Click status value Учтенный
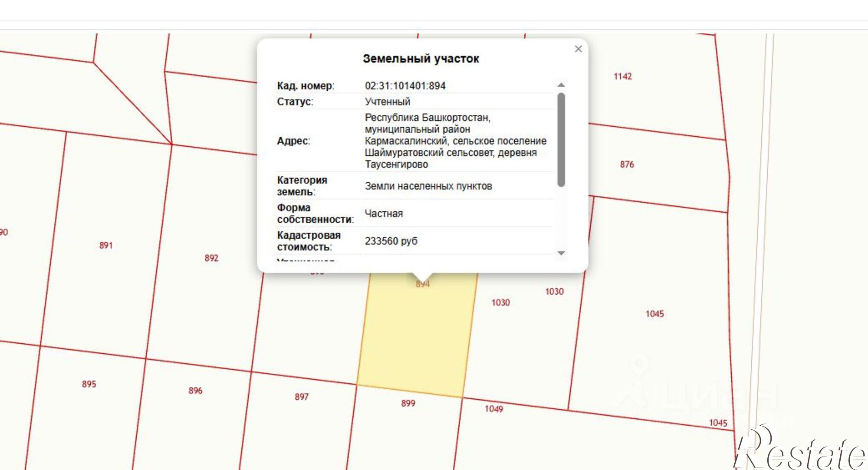The image size is (868, 470). click(x=387, y=102)
